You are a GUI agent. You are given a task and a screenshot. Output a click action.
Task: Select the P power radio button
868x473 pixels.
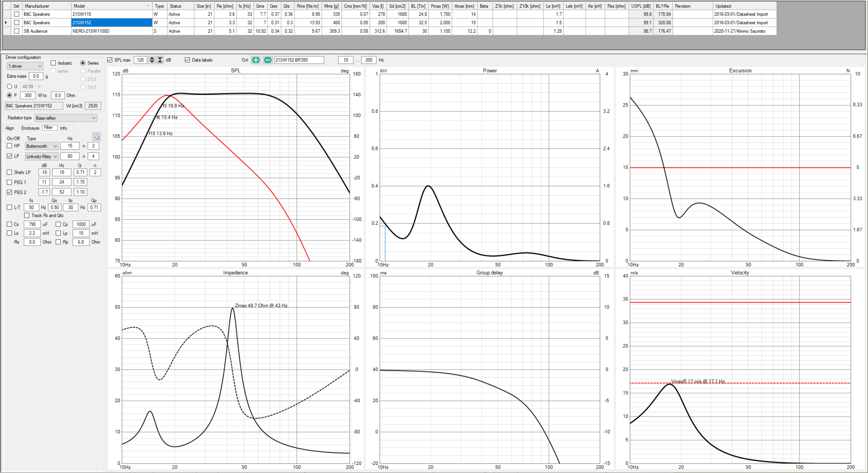[x=9, y=95]
